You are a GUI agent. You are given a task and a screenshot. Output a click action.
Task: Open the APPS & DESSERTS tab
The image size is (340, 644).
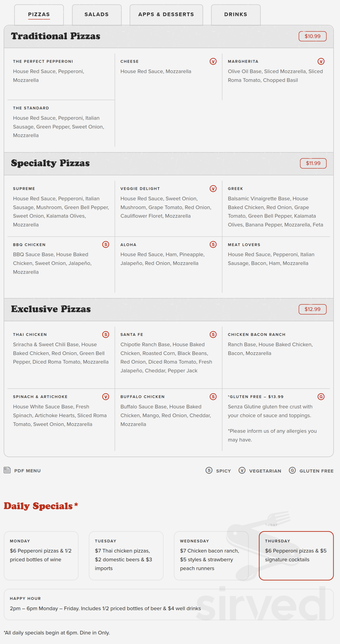coord(166,14)
